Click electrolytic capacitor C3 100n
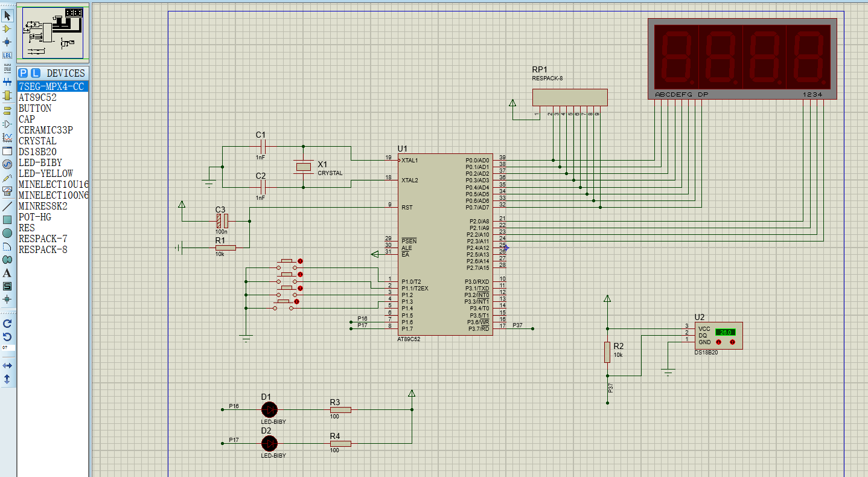Image resolution: width=868 pixels, height=477 pixels. click(x=222, y=221)
